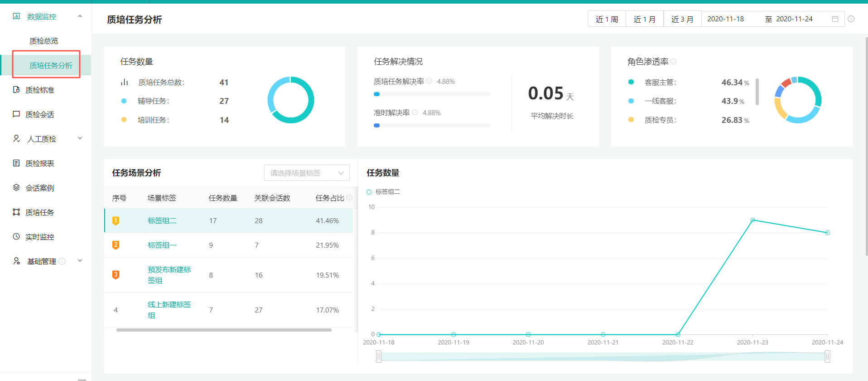Click the 2020-11-23 data point on chart

click(x=752, y=220)
